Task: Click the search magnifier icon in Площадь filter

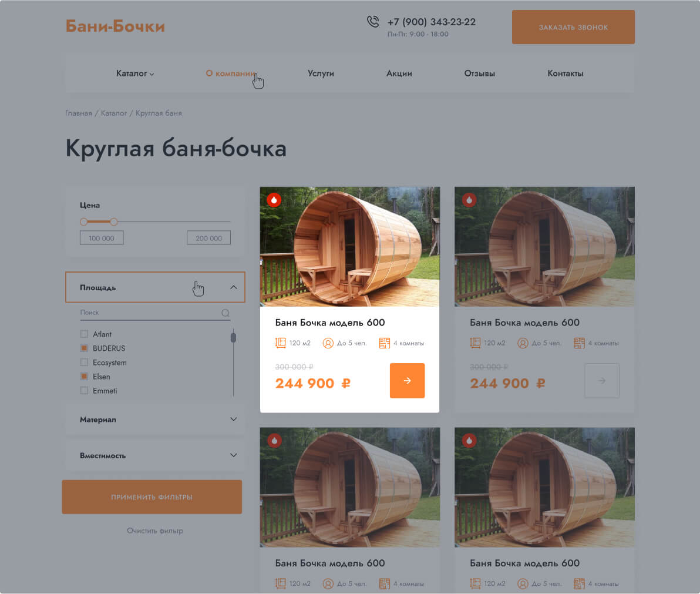Action: point(226,313)
